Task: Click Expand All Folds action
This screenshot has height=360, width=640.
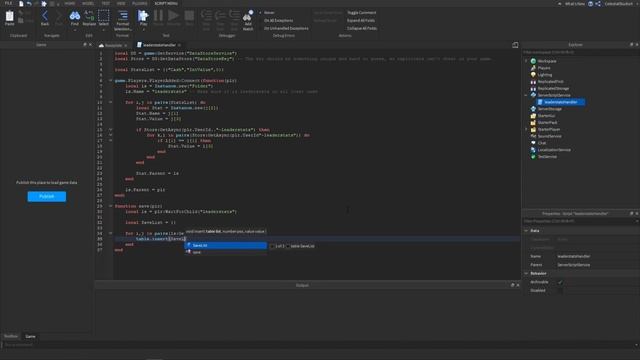Action: pos(361,20)
